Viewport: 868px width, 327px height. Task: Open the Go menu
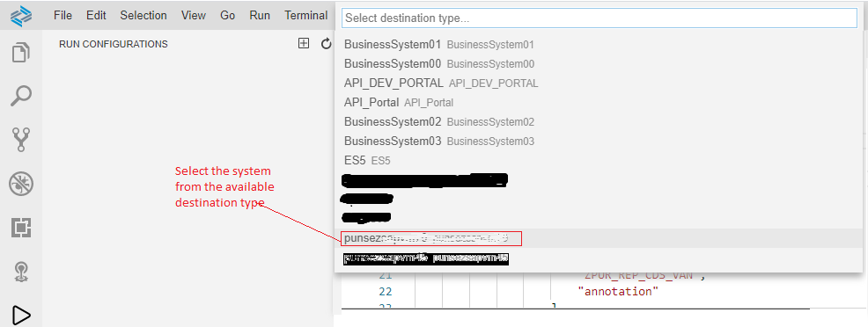click(x=227, y=16)
